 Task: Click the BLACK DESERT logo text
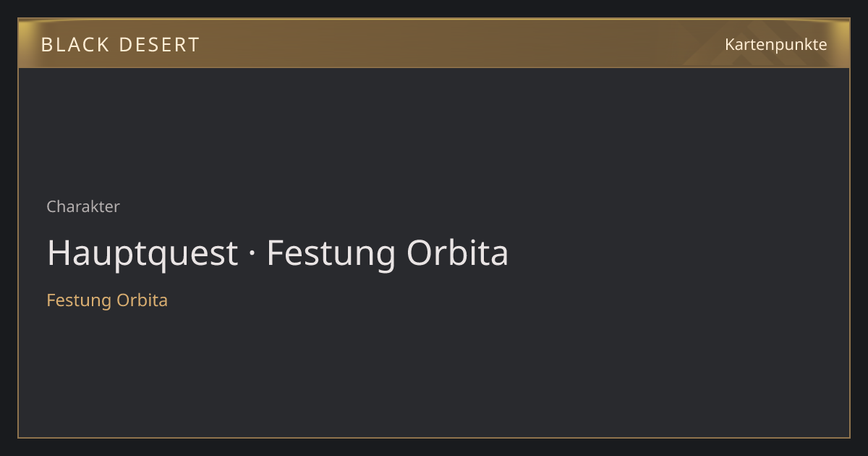click(120, 45)
